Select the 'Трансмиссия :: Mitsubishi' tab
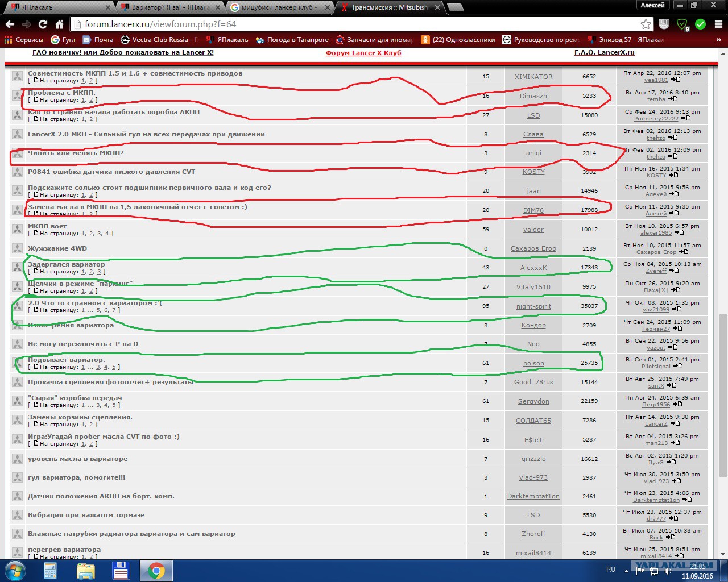Viewport: 728px width, 582px height. pyautogui.click(x=388, y=7)
